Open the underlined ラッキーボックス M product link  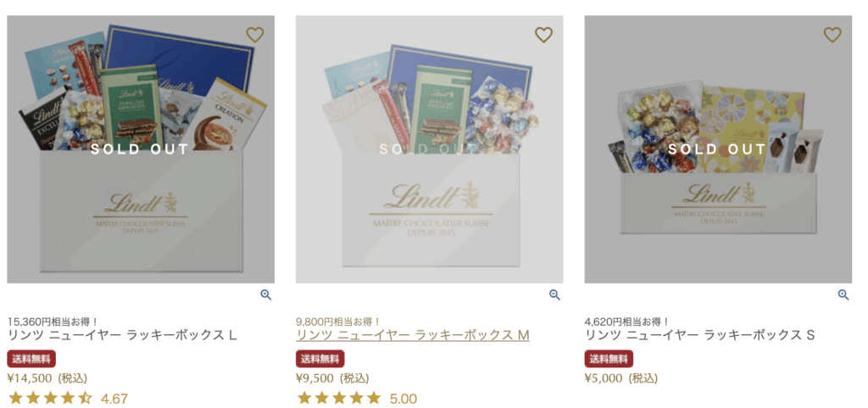click(413, 335)
